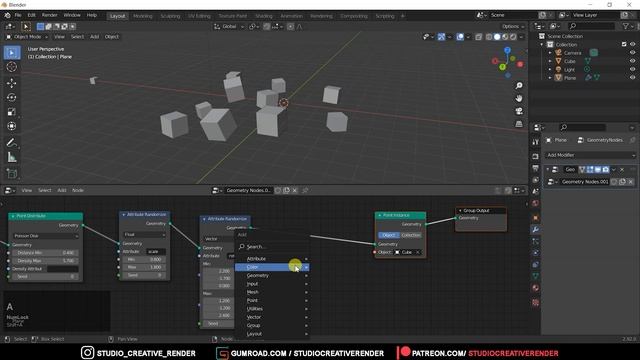640x360 pixels.
Task: Open the Color submenu in Add menu
Action: (x=272, y=267)
